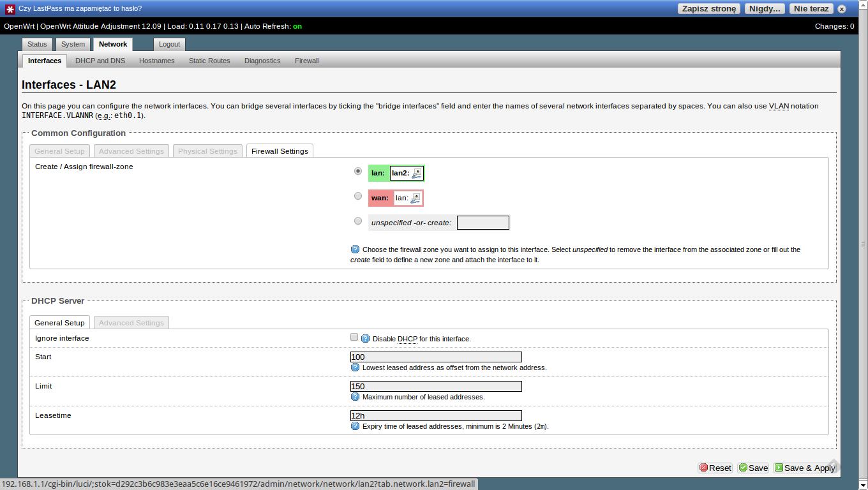Switch to Common Configuration General Setup tab
This screenshot has height=490, width=868.
click(x=60, y=151)
